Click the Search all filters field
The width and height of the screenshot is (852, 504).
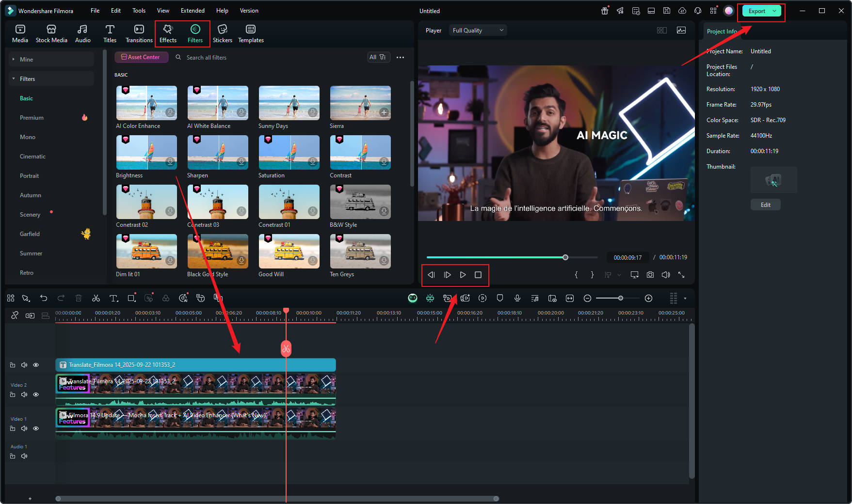(x=268, y=57)
